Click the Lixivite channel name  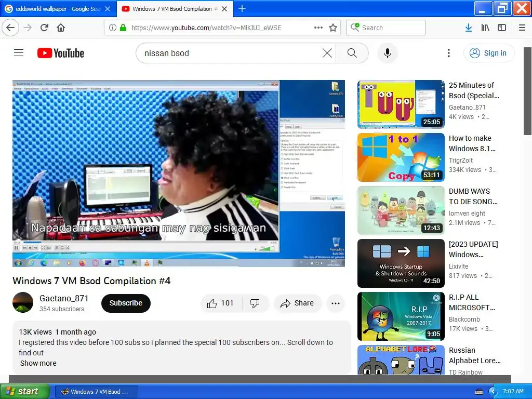tap(458, 267)
